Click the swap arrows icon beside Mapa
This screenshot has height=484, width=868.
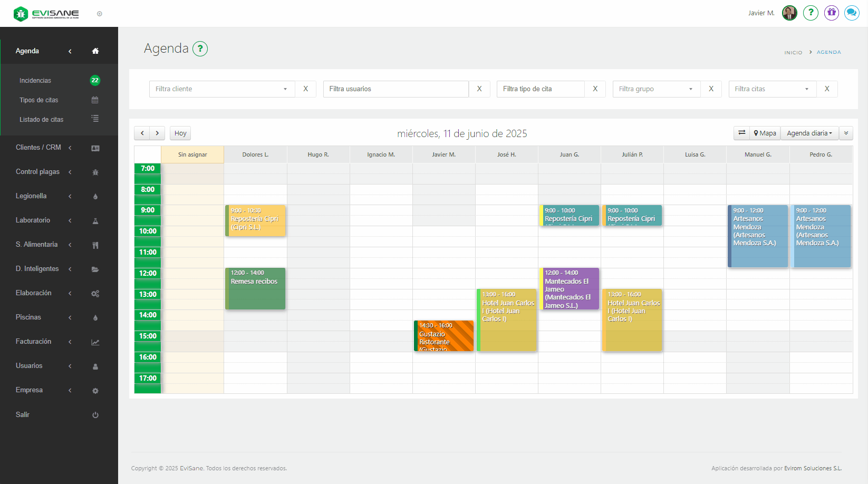pyautogui.click(x=741, y=133)
